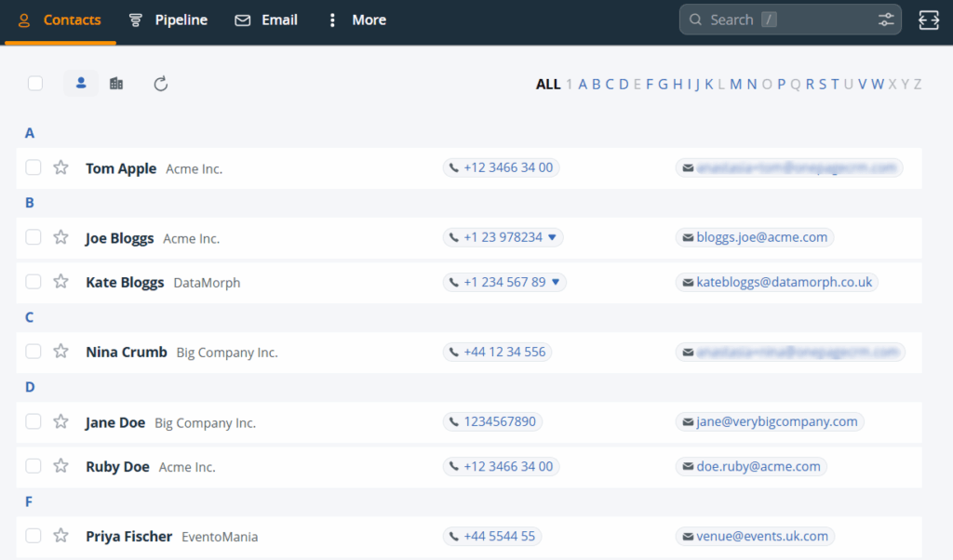Open the Pipeline tab
The width and height of the screenshot is (953, 560).
[168, 20]
